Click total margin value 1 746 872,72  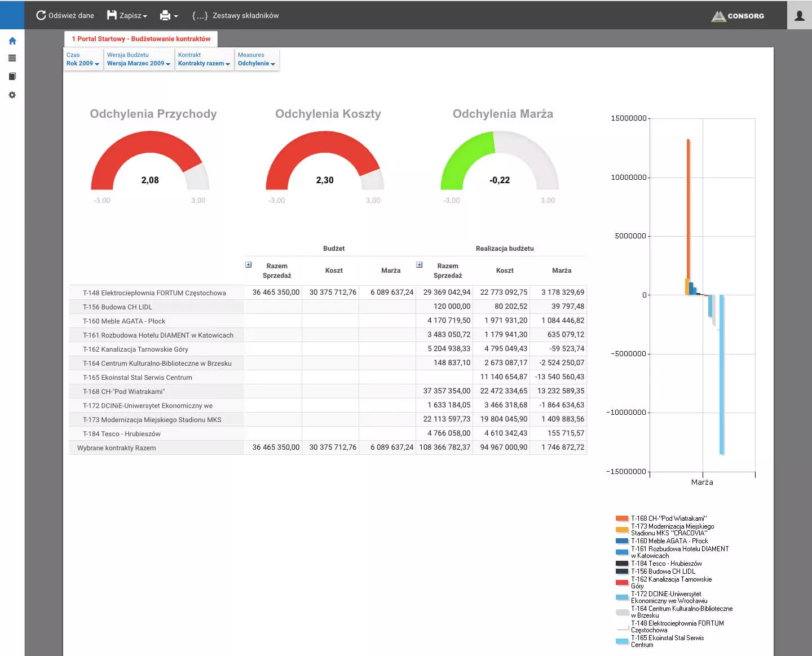click(x=563, y=447)
